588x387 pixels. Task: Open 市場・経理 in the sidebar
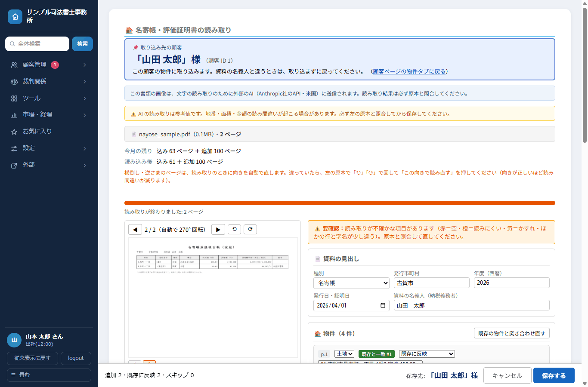[49, 115]
